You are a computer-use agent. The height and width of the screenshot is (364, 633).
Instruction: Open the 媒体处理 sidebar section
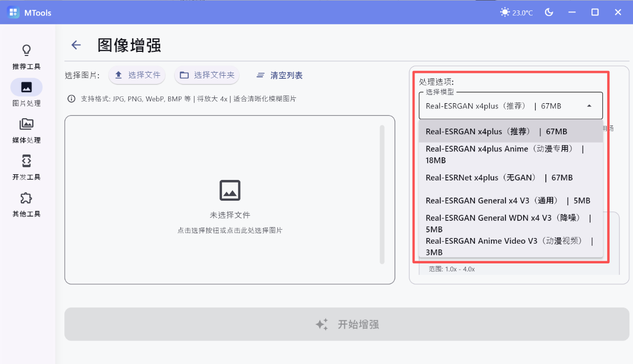(26, 131)
